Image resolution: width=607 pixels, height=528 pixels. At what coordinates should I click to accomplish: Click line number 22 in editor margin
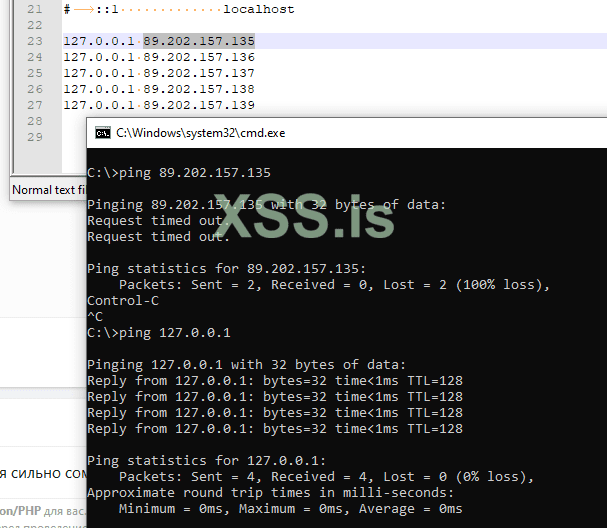click(x=35, y=25)
